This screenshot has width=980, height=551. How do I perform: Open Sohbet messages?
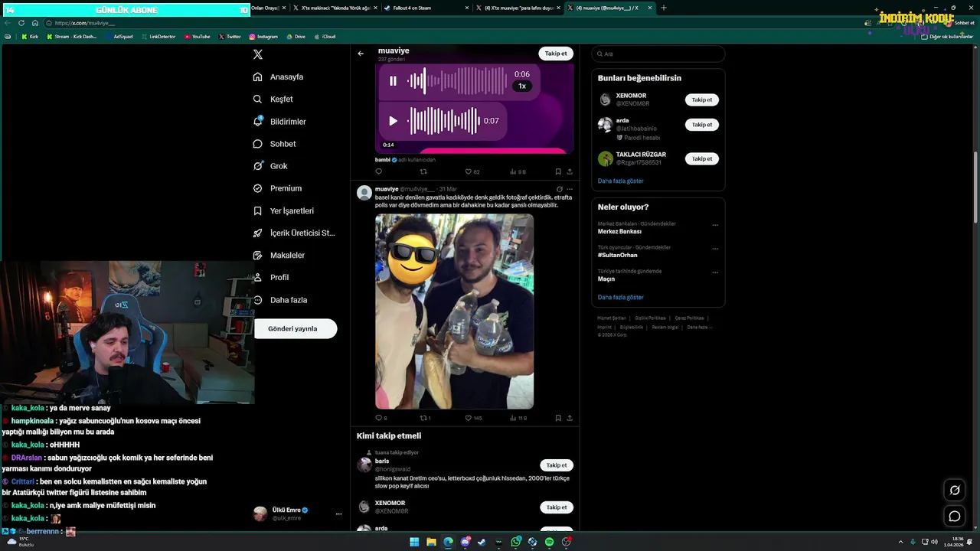(274, 144)
